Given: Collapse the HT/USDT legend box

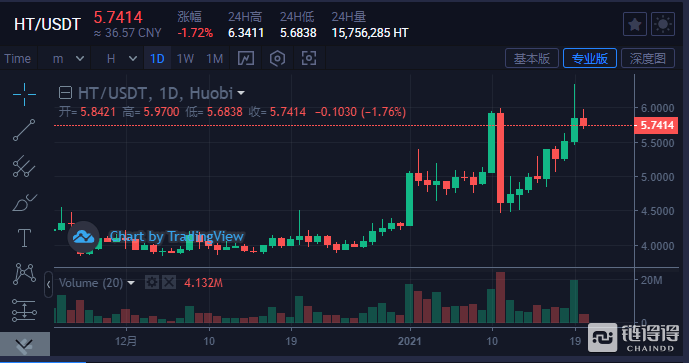Looking at the screenshot, I should pyautogui.click(x=65, y=93).
